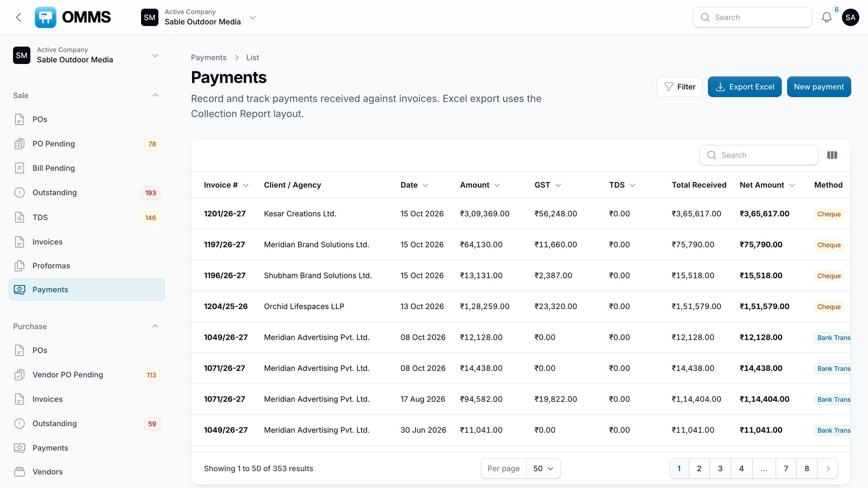Go to page 8

point(807,468)
